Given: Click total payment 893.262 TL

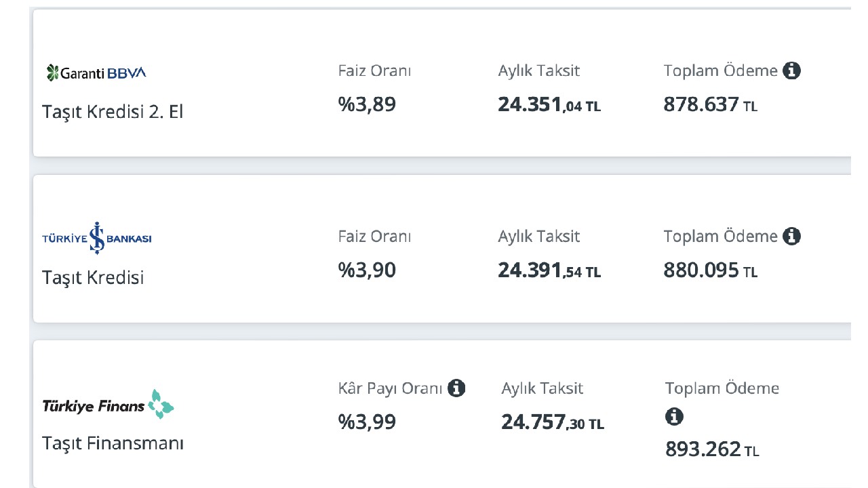Looking at the screenshot, I should click(712, 449).
